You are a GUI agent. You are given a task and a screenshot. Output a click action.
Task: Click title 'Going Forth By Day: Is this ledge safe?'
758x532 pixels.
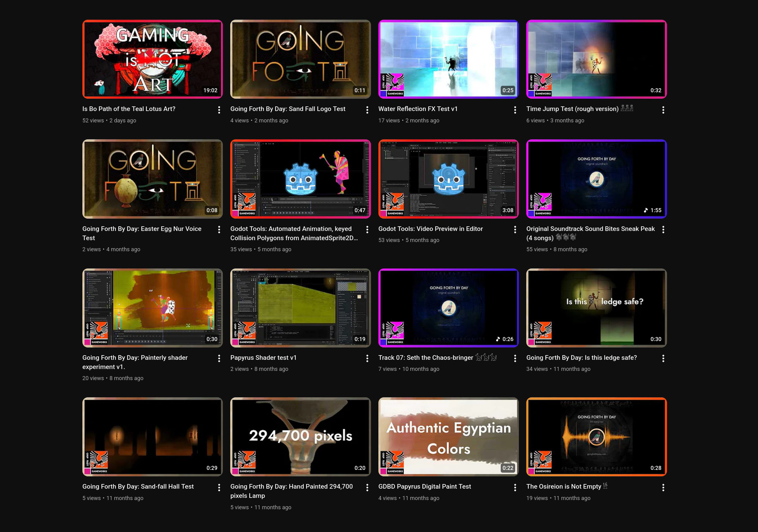(581, 357)
